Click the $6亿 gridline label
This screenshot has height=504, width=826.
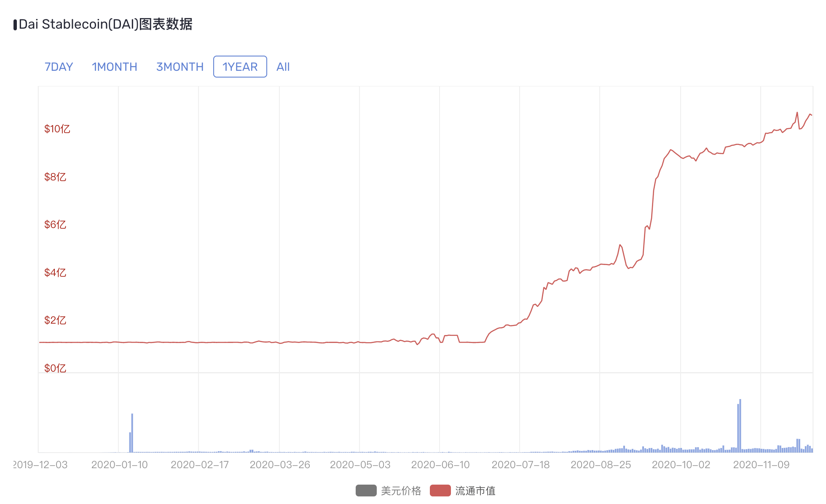54,225
